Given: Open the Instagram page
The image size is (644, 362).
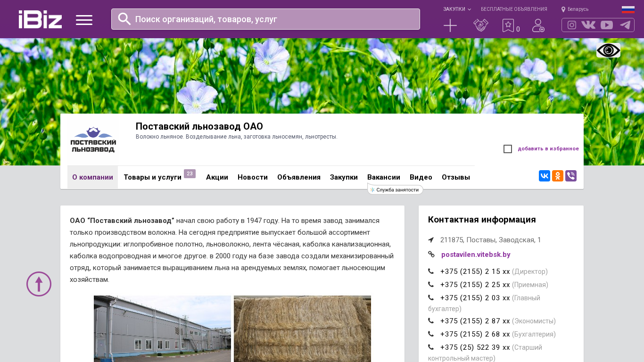Looking at the screenshot, I should pyautogui.click(x=572, y=25).
